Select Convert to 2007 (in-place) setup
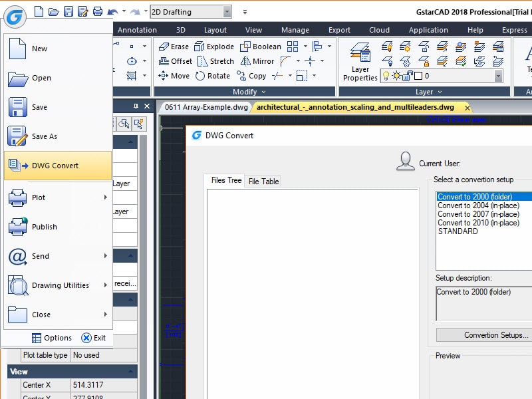Screen dimensions: 532x399 click(478, 214)
